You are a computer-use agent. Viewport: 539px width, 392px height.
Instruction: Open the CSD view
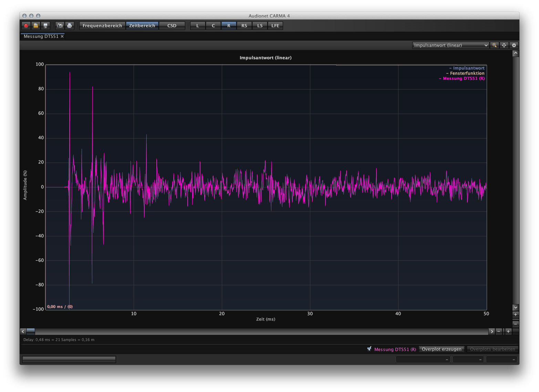pyautogui.click(x=172, y=26)
